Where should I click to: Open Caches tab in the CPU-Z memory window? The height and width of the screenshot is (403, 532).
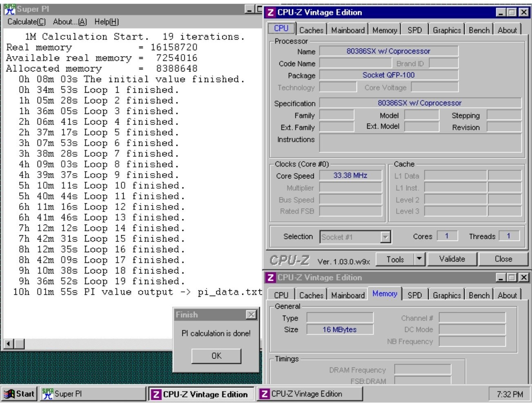pos(311,295)
